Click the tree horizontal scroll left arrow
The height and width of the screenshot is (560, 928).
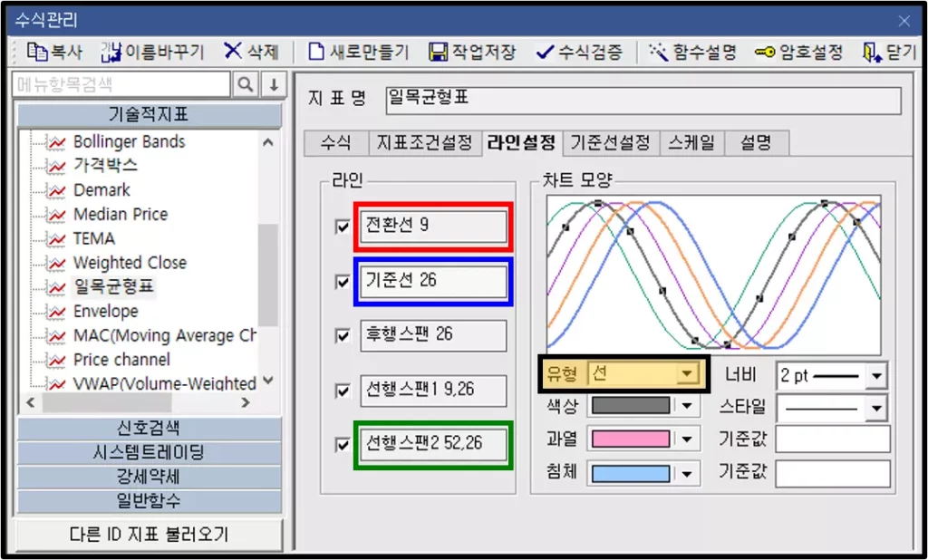pyautogui.click(x=32, y=402)
